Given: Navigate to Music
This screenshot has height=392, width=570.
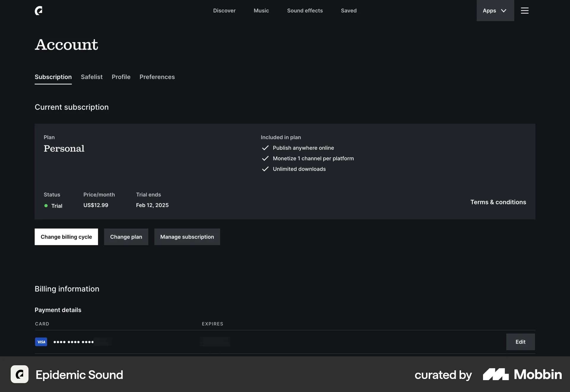Looking at the screenshot, I should (261, 11).
